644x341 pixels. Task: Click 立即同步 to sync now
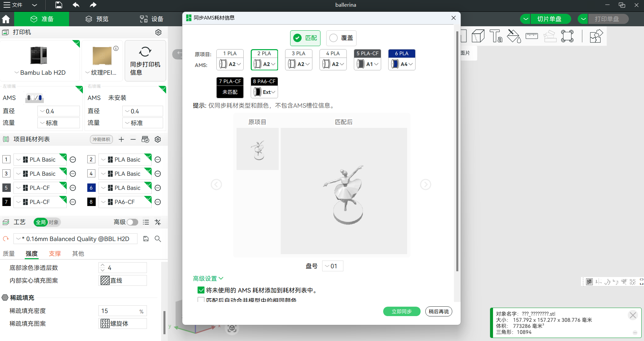402,311
